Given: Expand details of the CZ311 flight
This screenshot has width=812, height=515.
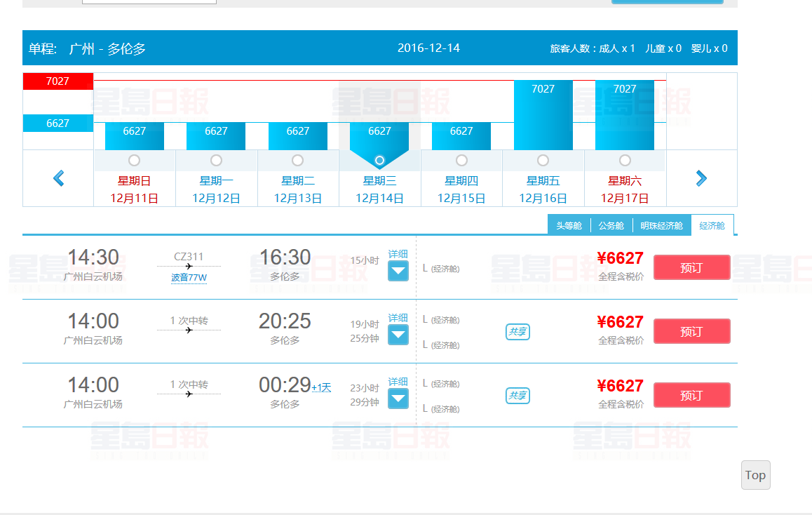Looking at the screenshot, I should point(398,271).
